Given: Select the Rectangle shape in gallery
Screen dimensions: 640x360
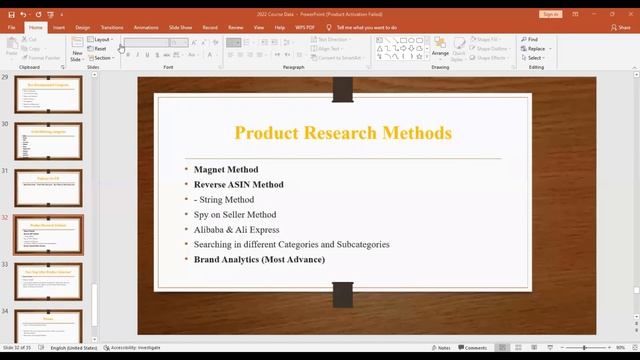Looking at the screenshot, I should click(x=403, y=40).
